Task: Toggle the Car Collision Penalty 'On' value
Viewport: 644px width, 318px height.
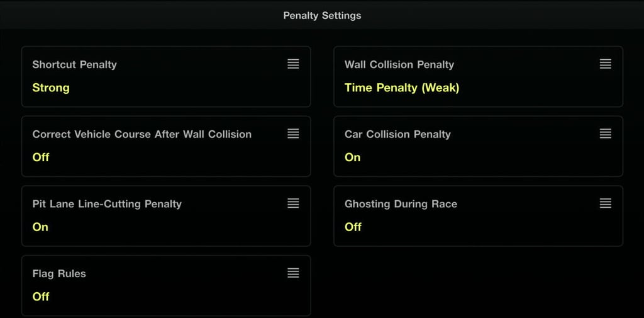Action: pos(352,157)
